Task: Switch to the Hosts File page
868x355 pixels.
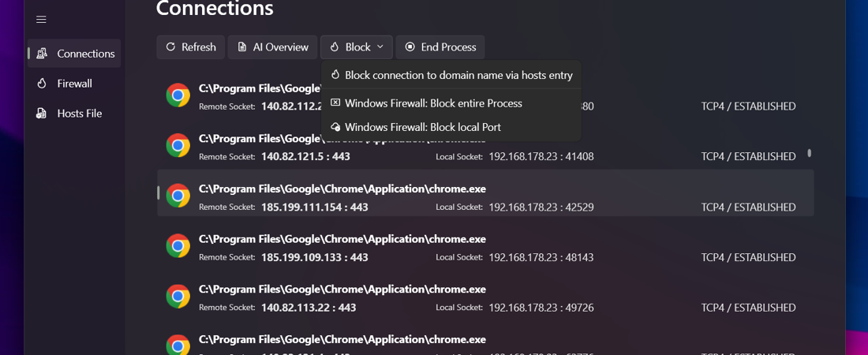Action: 79,114
